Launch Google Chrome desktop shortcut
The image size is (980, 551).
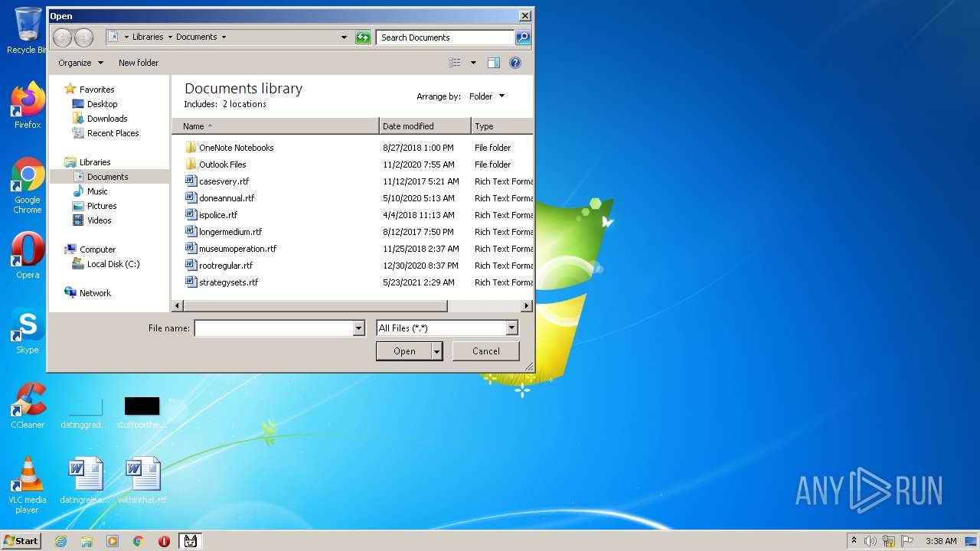click(x=28, y=185)
